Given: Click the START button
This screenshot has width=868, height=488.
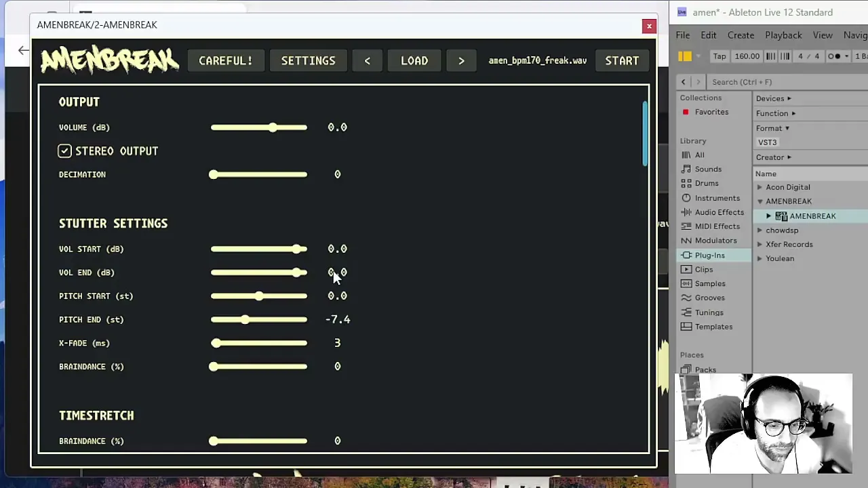Looking at the screenshot, I should coord(622,61).
